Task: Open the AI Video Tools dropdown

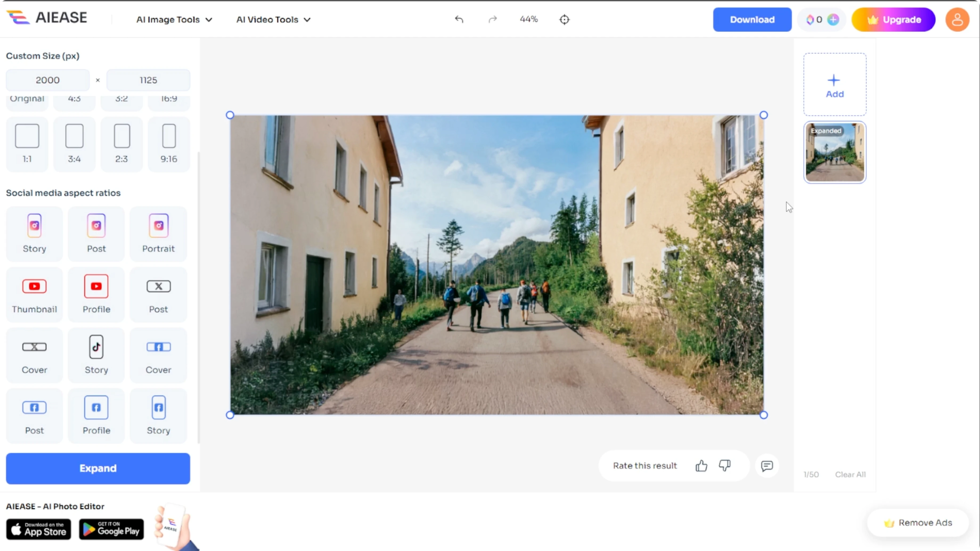Action: (273, 19)
